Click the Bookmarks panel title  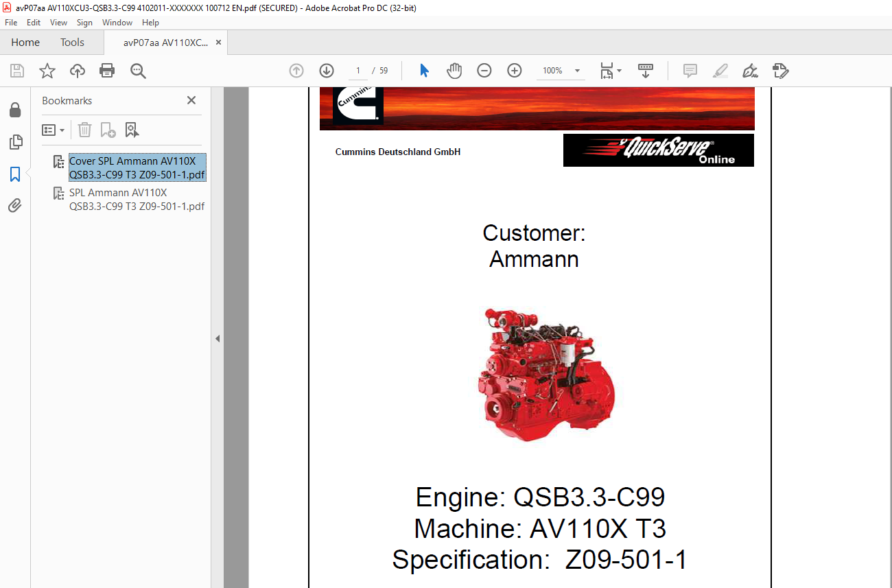(67, 100)
